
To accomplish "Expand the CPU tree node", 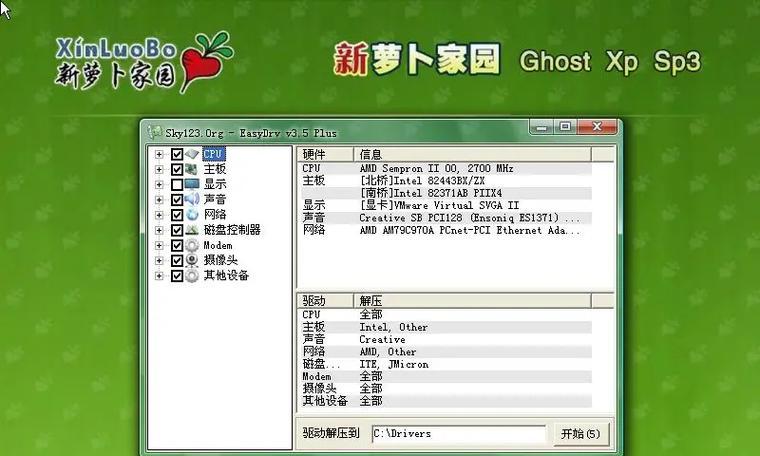I will pos(159,154).
